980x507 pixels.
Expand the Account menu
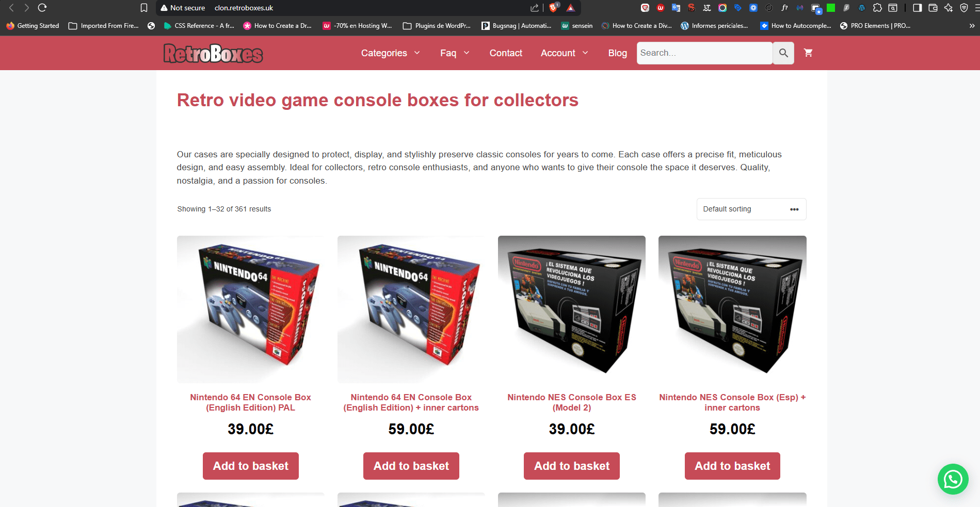[x=565, y=53]
